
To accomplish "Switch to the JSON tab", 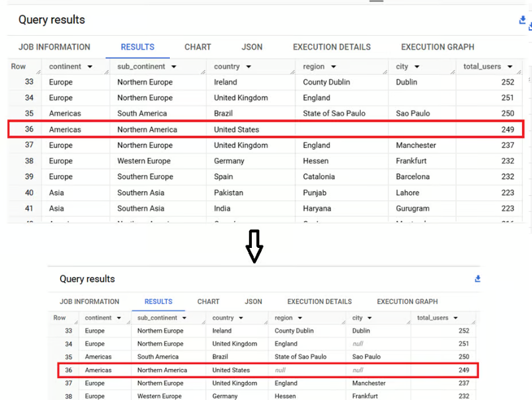I will (x=252, y=47).
